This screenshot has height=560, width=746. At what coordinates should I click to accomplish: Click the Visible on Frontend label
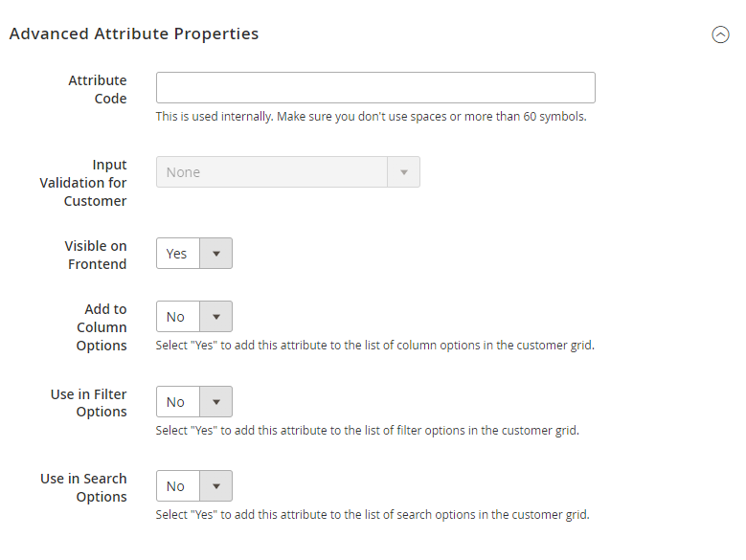[96, 255]
